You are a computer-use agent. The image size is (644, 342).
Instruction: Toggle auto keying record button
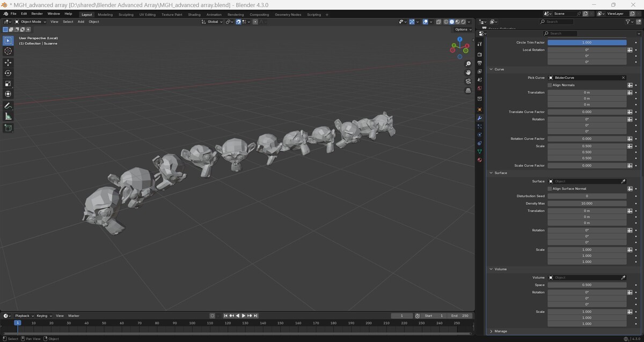[213, 316]
